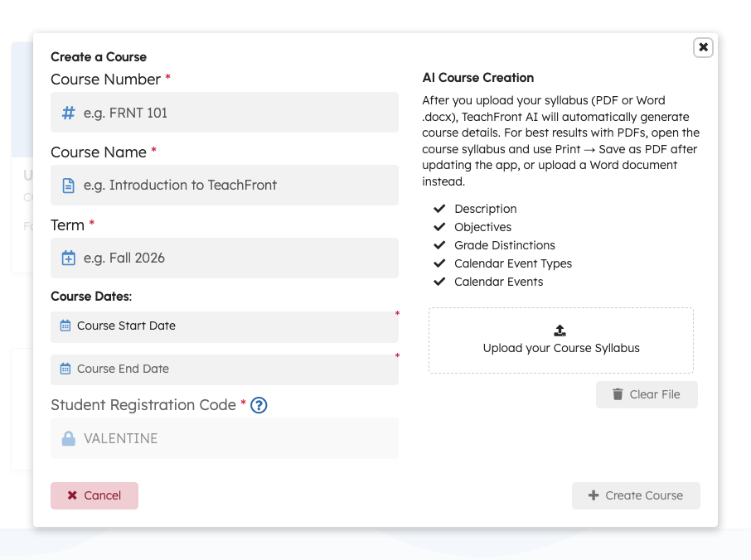751x560 pixels.
Task: Click the hash icon in Course Number
Action: pos(69,113)
